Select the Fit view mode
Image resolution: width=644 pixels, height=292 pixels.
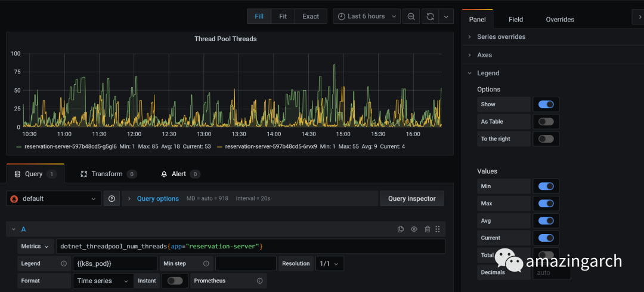[x=283, y=17]
